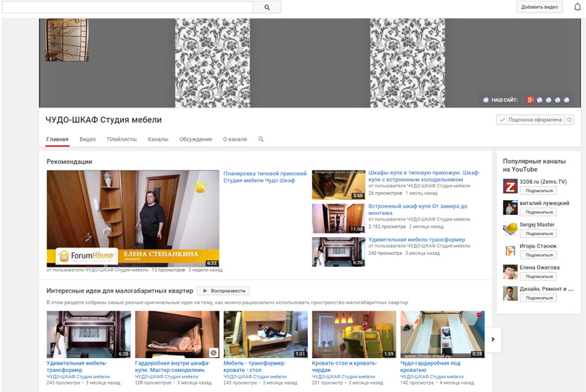
Task: Open the 3:50 холодильник video thumbnail
Action: point(338,185)
